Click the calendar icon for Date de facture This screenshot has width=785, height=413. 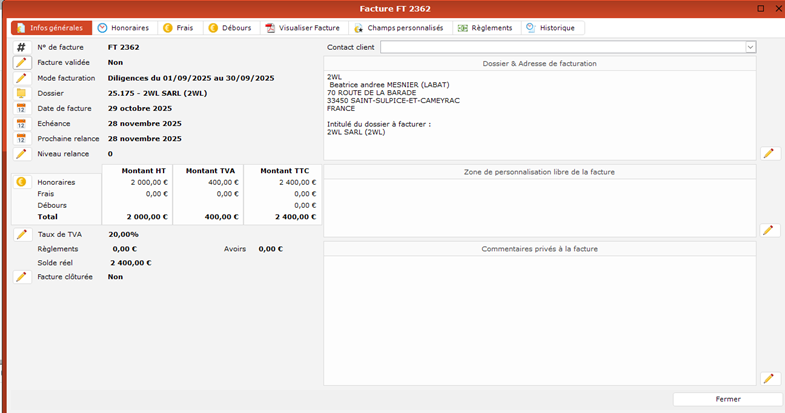click(x=21, y=108)
